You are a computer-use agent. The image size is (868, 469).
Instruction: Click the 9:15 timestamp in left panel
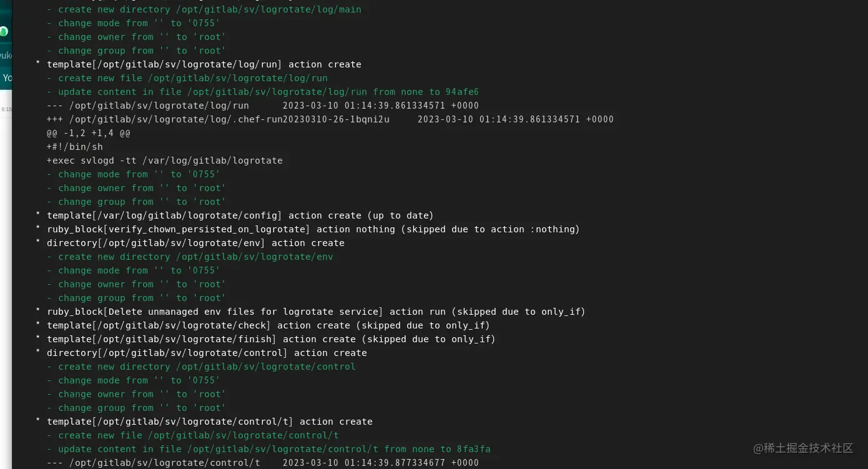pos(6,109)
